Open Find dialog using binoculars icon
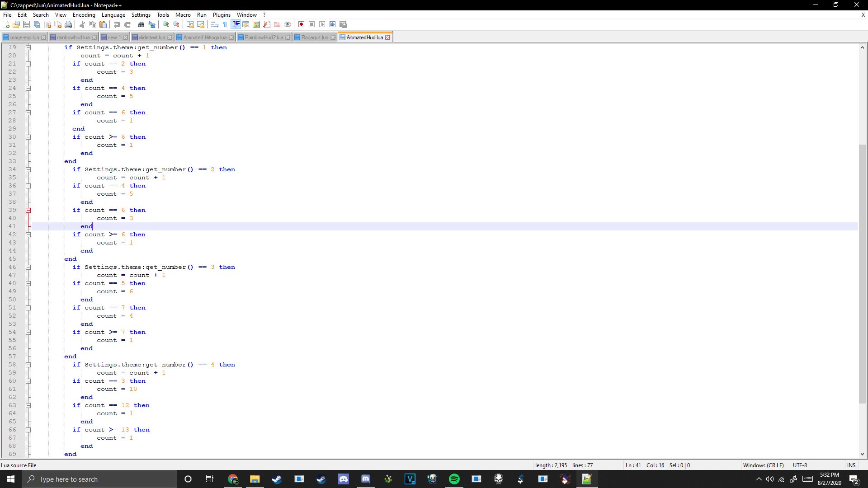The width and height of the screenshot is (868, 488). tap(142, 24)
